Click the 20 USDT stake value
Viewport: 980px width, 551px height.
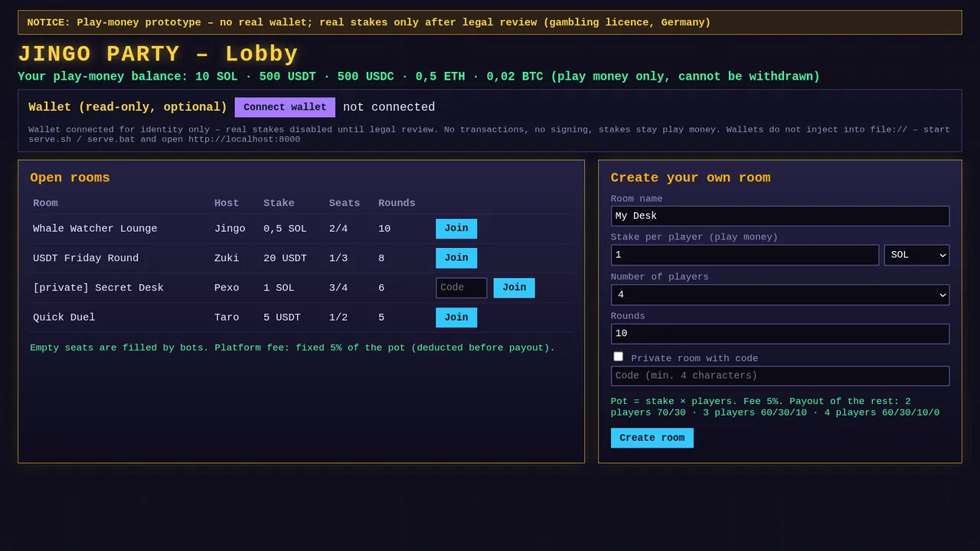(x=285, y=259)
